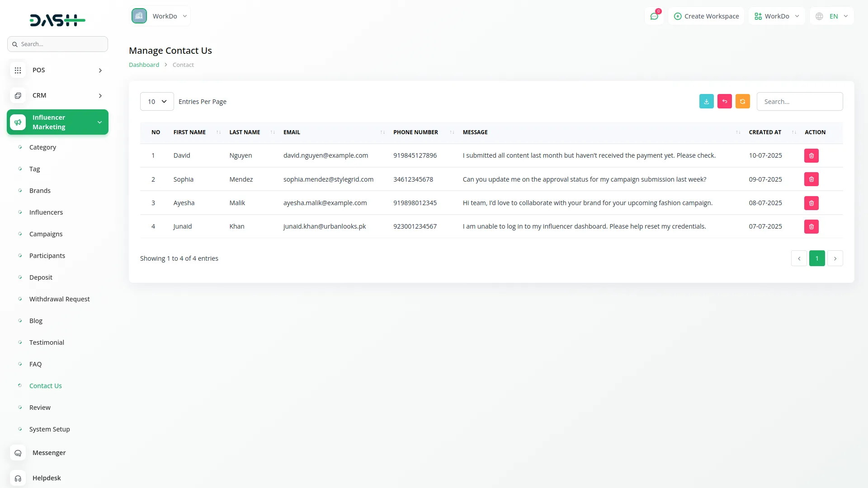This screenshot has width=868, height=488.
Task: Click the Helpdesk headset icon
Action: pos(18,478)
